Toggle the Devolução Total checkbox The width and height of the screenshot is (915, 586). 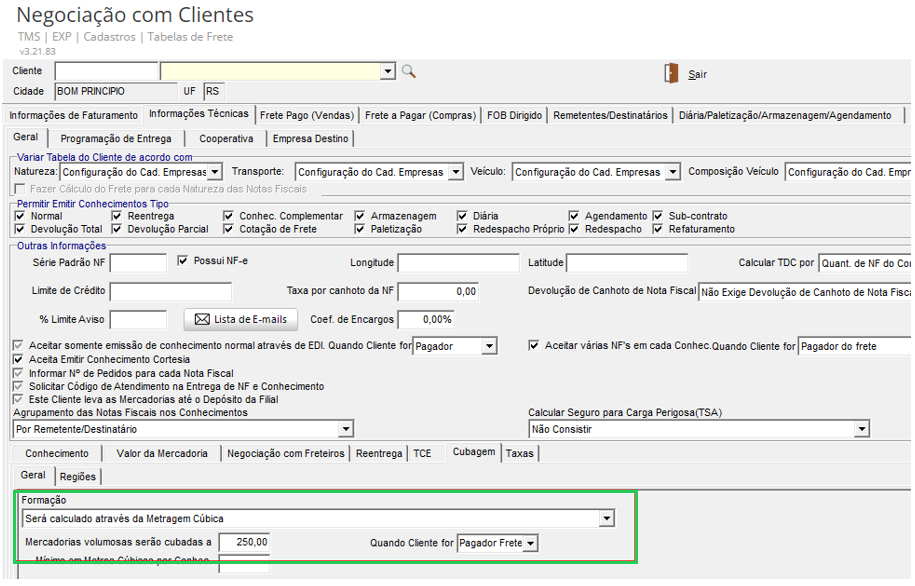point(20,229)
